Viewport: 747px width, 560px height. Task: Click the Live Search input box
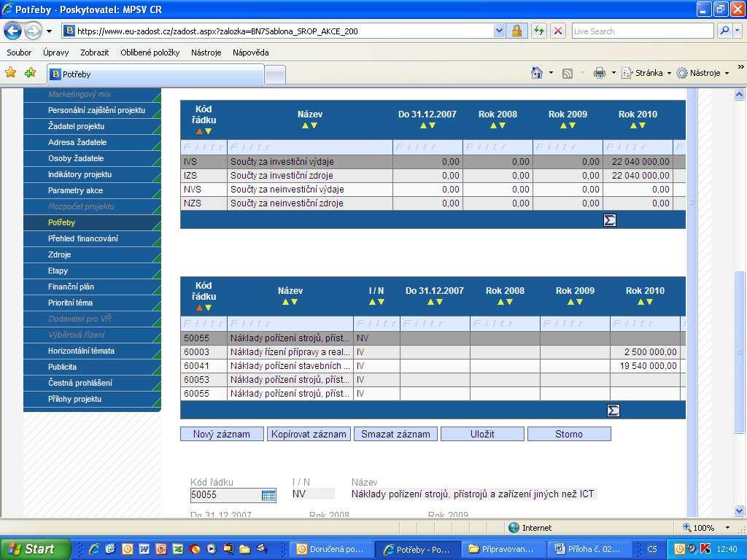[x=642, y=31]
